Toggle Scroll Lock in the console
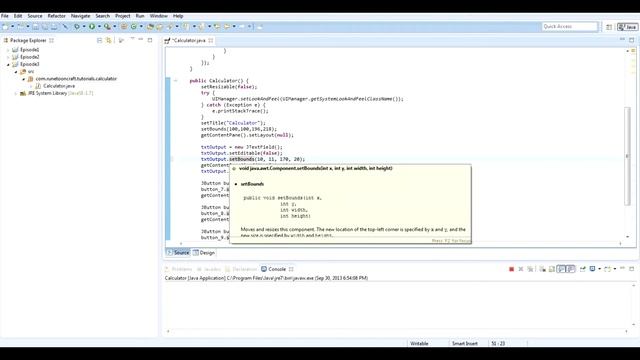Screen dimensions: 640x360 [552, 269]
